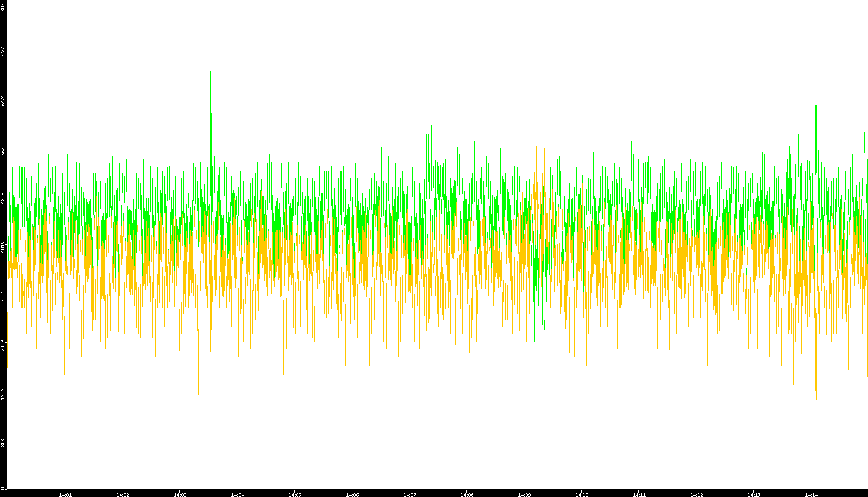Select the 14:08 time axis label
Screen dimensions: 868x497
(x=467, y=494)
